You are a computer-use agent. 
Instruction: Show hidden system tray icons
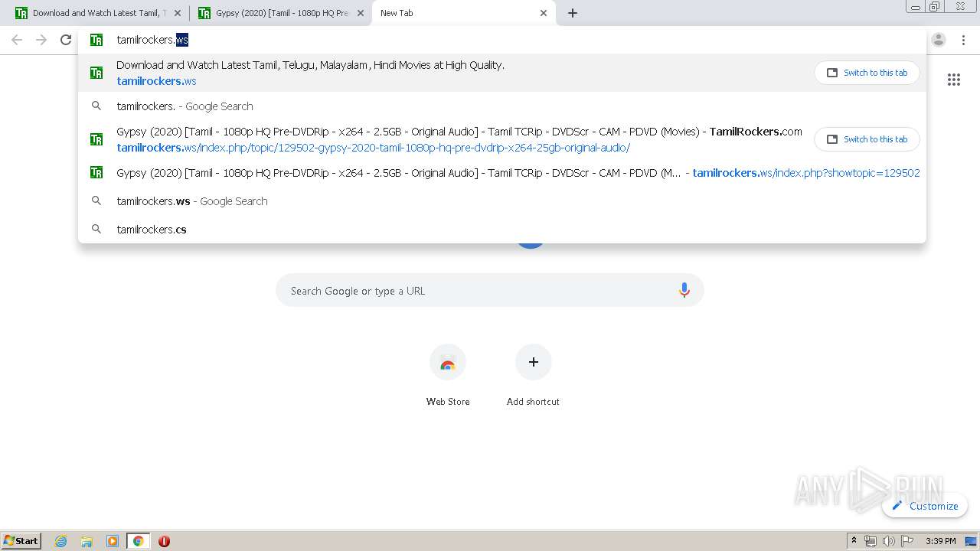pos(854,541)
